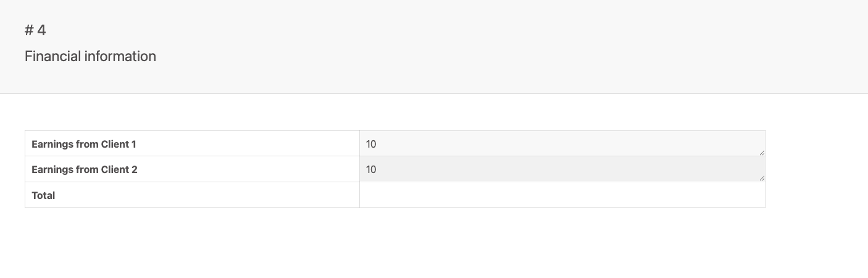Screen dimensions: 868x278
Task: Click the number 4 in the heading
Action: [x=41, y=30]
